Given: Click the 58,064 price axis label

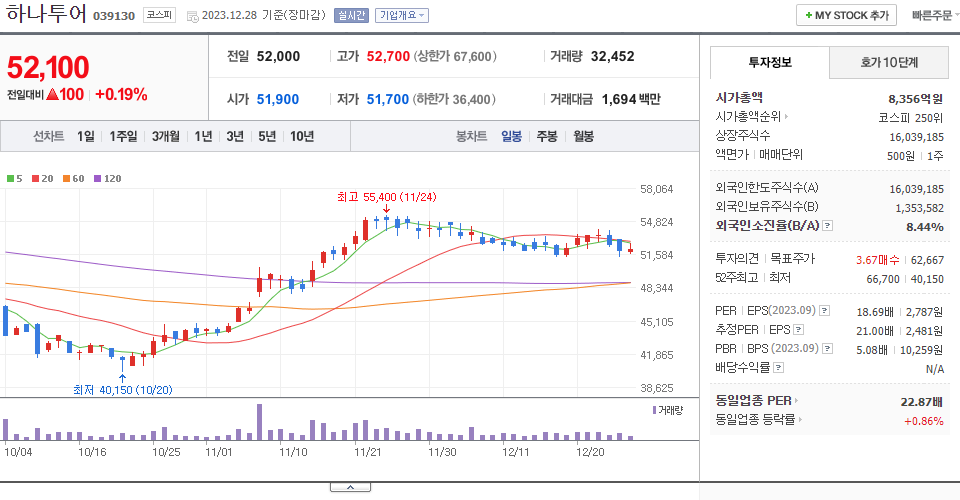Looking at the screenshot, I should coord(656,189).
